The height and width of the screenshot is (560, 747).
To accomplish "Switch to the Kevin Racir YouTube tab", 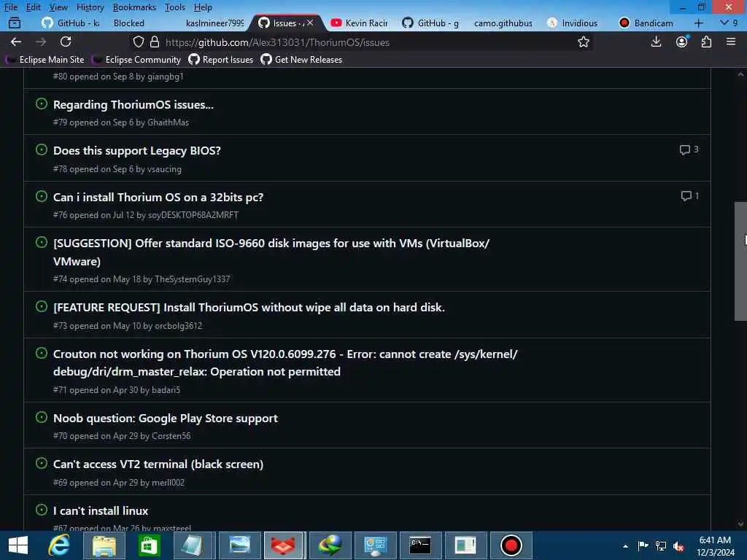I will tap(360, 23).
